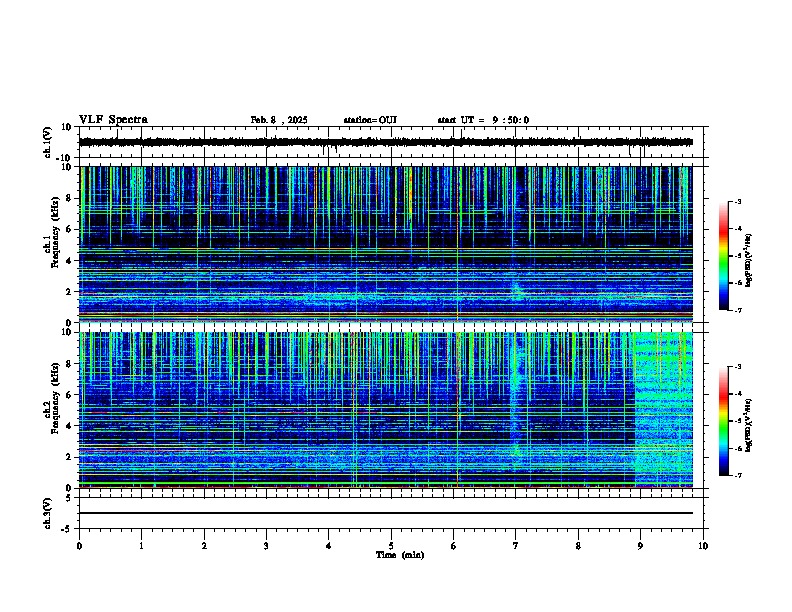
Task: Click the "-7" tick of the ch.2 colorbar
Action: click(737, 475)
